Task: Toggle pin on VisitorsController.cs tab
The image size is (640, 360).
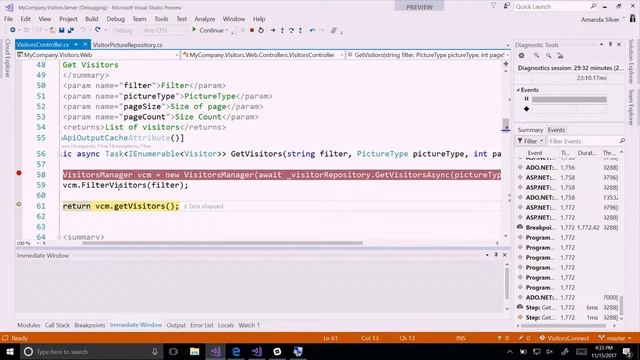Action: point(76,44)
